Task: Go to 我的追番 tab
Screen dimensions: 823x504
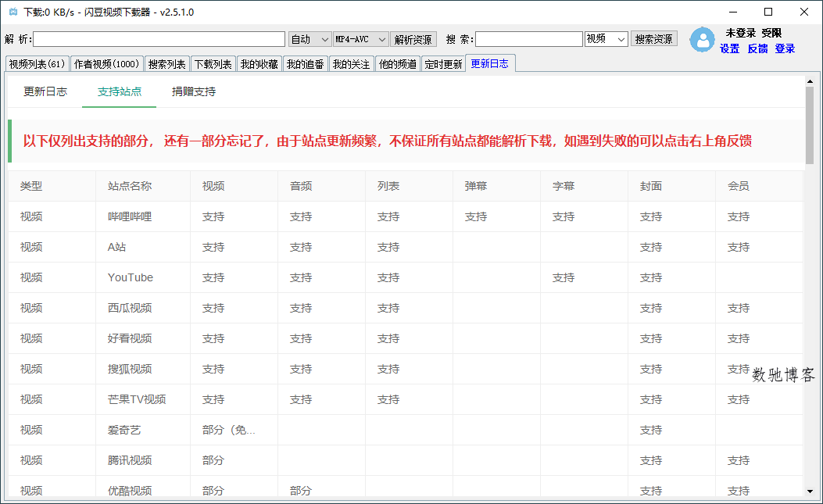Action: [x=305, y=64]
